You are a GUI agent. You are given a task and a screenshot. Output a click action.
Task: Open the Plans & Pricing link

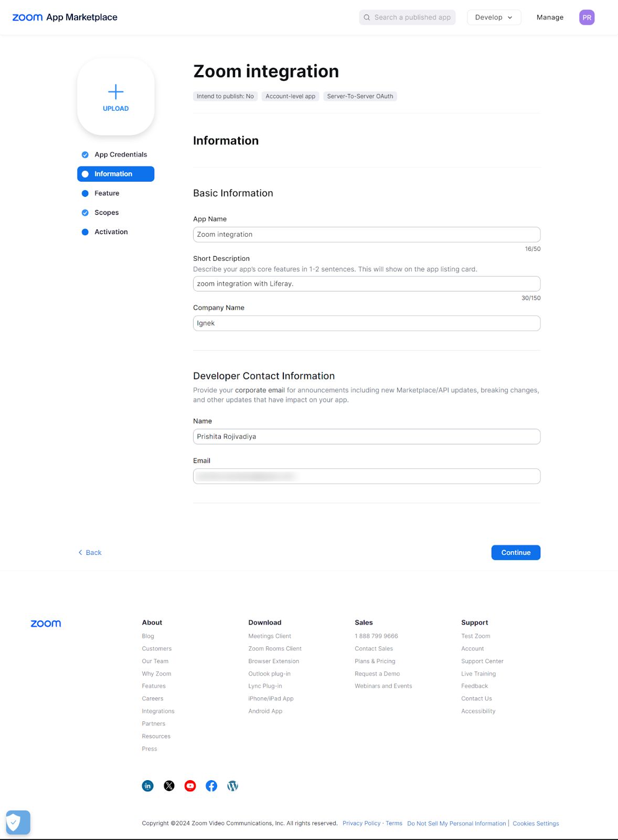(375, 661)
